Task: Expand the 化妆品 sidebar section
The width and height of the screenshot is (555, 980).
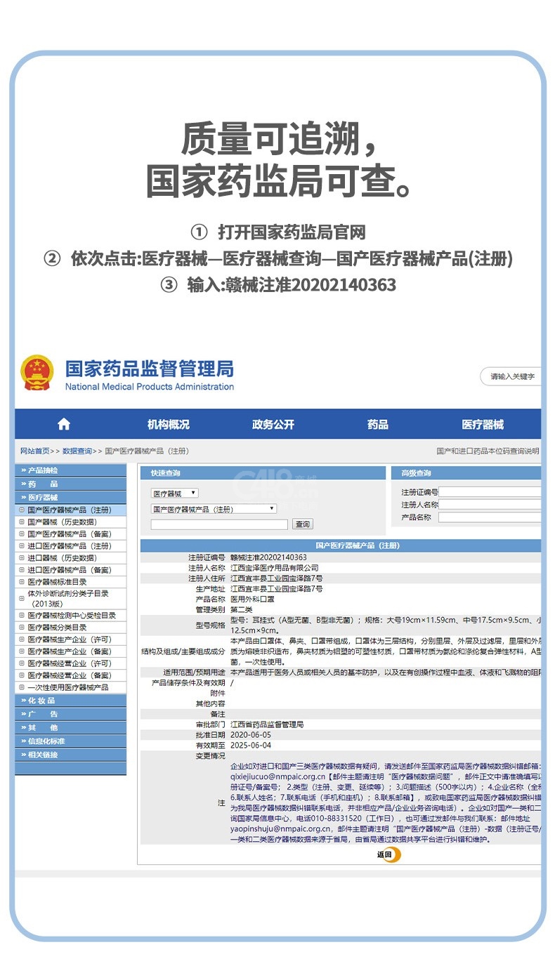Action: [70, 701]
